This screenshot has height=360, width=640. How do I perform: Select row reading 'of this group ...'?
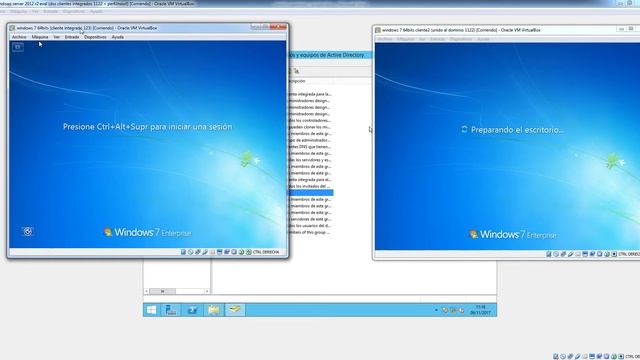[310, 232]
